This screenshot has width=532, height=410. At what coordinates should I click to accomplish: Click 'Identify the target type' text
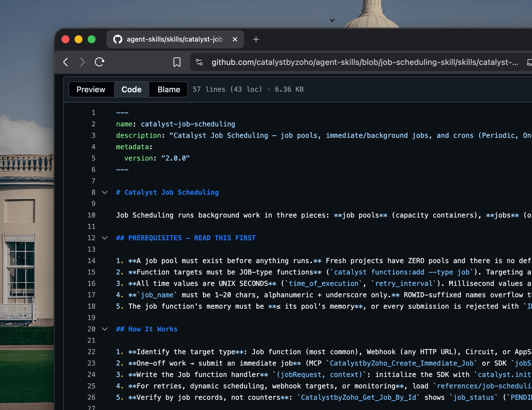pos(186,352)
